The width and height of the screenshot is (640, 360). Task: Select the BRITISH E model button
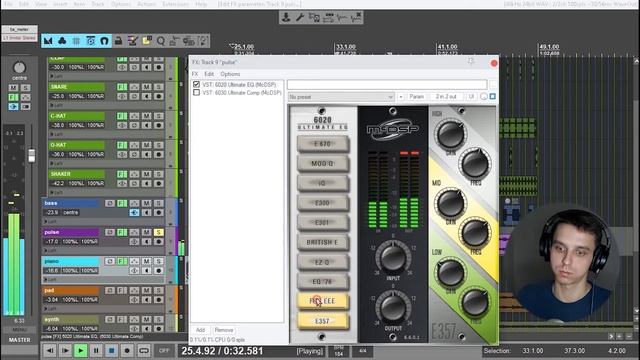pyautogui.click(x=323, y=242)
